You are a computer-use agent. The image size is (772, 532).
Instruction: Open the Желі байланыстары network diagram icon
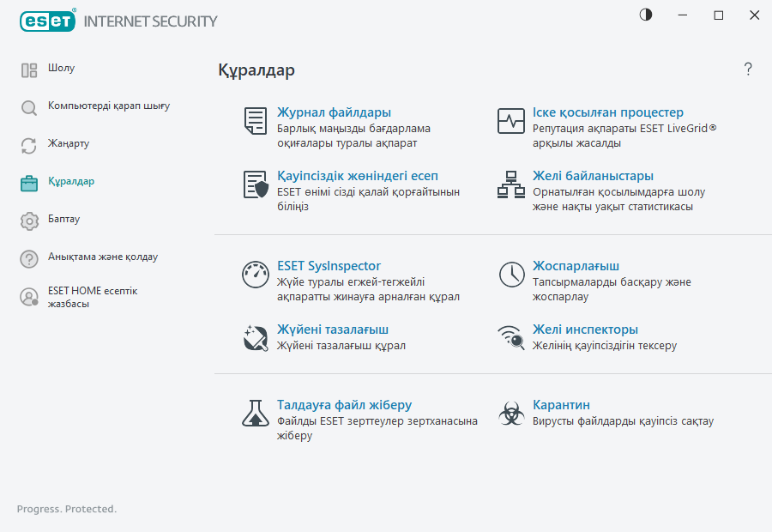510,186
